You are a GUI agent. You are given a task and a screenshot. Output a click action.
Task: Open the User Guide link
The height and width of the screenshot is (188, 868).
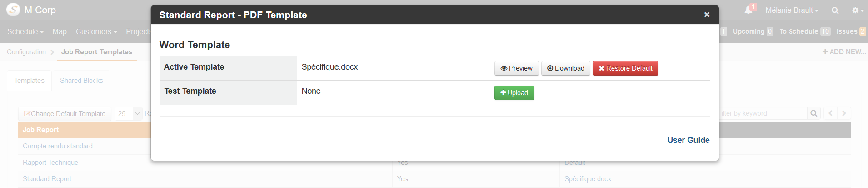coord(688,140)
